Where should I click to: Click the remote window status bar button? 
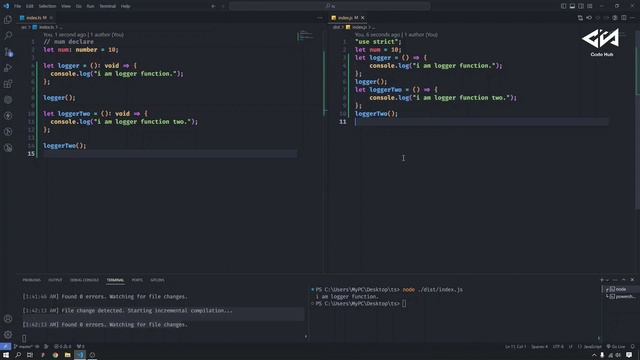5,347
